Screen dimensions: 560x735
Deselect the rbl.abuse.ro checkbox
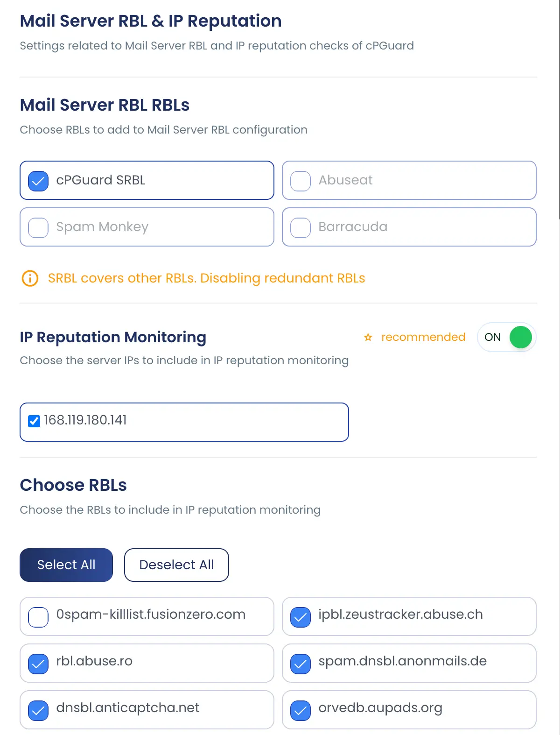(x=38, y=664)
